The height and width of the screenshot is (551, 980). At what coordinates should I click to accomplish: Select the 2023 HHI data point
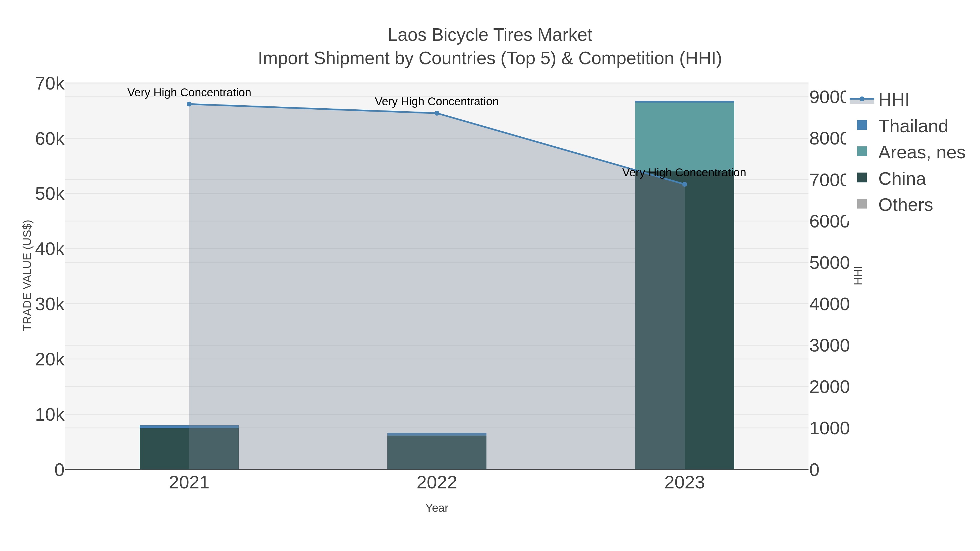pyautogui.click(x=684, y=184)
